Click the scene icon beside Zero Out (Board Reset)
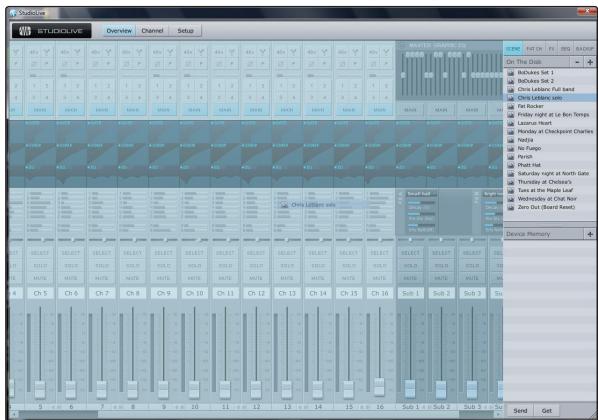The image size is (598, 420). pos(511,207)
